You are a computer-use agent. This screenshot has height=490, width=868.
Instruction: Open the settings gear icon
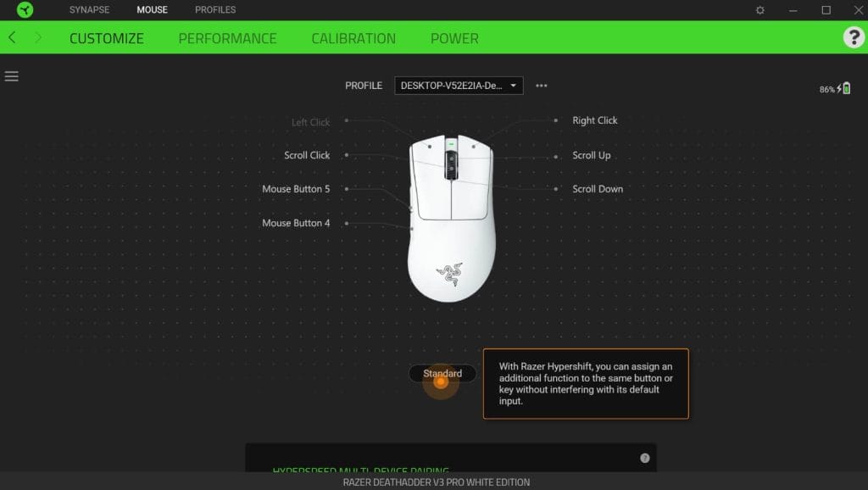point(760,10)
